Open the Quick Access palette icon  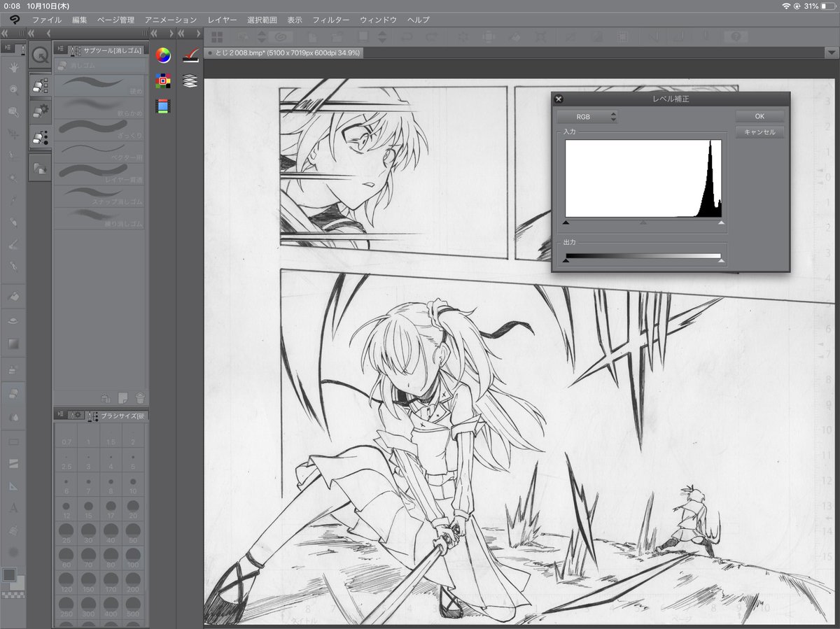(x=40, y=53)
